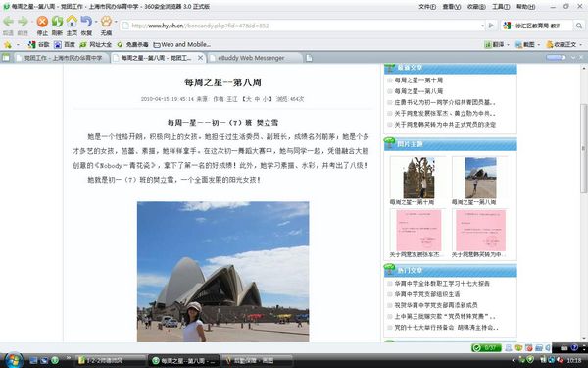588x368 pixels.
Task: Click the blue undo 恢复 icon
Action: [x=86, y=22]
